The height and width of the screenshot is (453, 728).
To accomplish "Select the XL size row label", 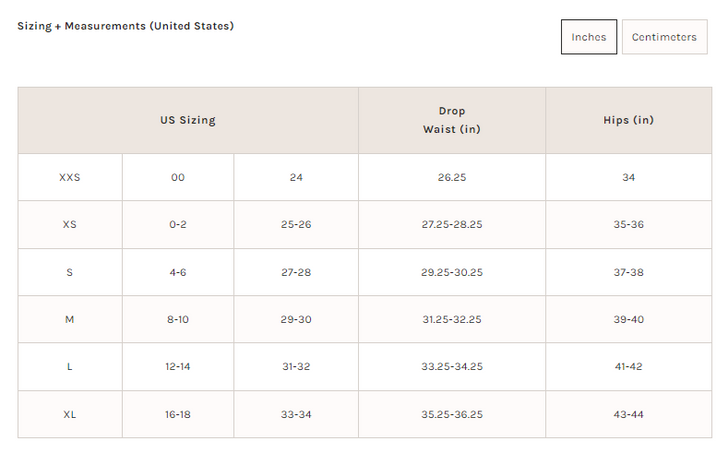I will tap(70, 414).
